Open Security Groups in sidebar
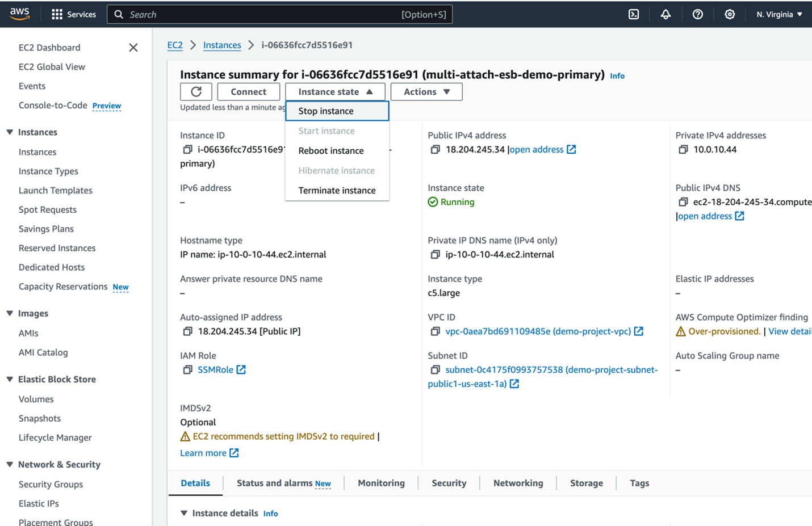Viewport: 812px width, 526px height. coord(51,484)
